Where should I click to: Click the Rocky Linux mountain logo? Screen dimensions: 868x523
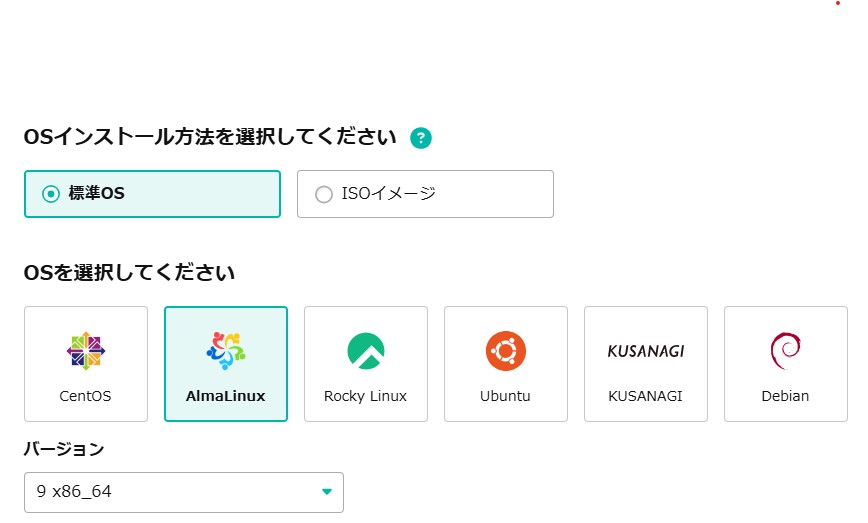point(365,350)
